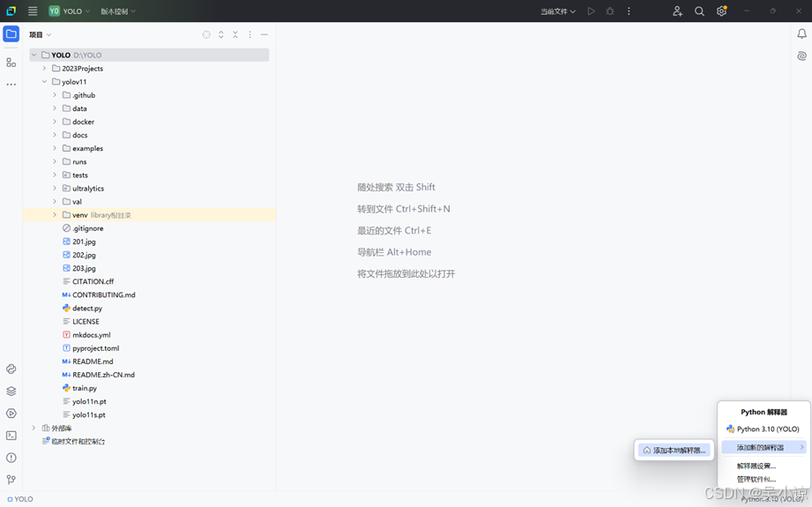Open more run actions menu

[x=629, y=11]
